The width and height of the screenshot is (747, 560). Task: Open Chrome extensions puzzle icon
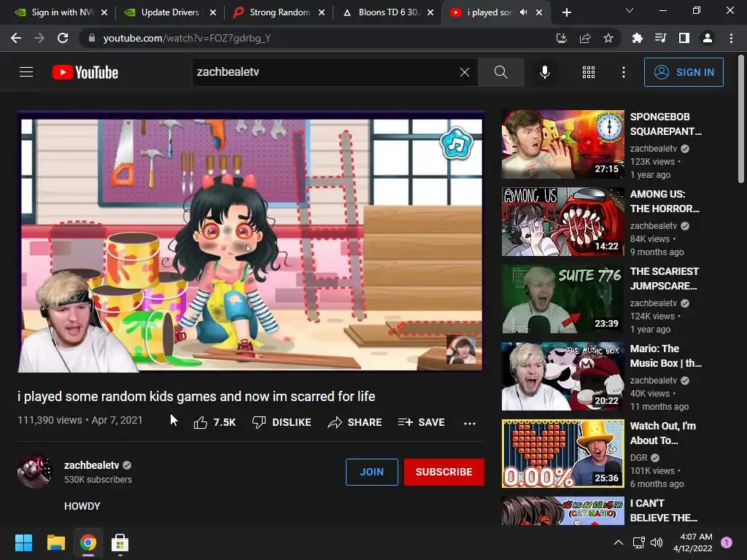click(x=637, y=38)
